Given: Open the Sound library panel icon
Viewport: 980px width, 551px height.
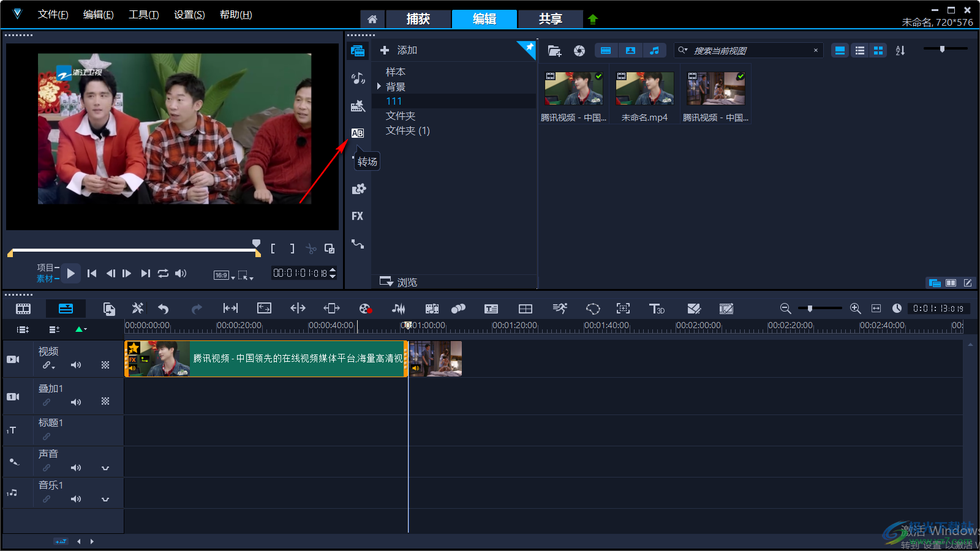Looking at the screenshot, I should tap(358, 78).
